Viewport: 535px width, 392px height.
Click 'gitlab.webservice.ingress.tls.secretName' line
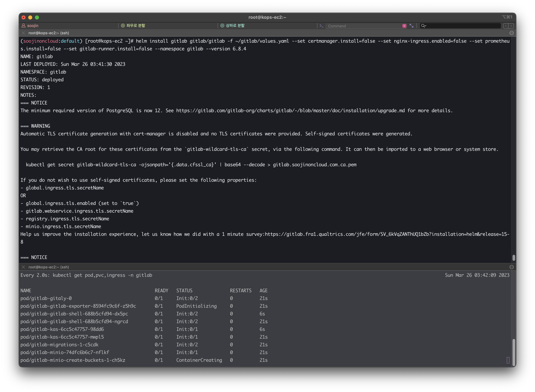[x=77, y=211]
